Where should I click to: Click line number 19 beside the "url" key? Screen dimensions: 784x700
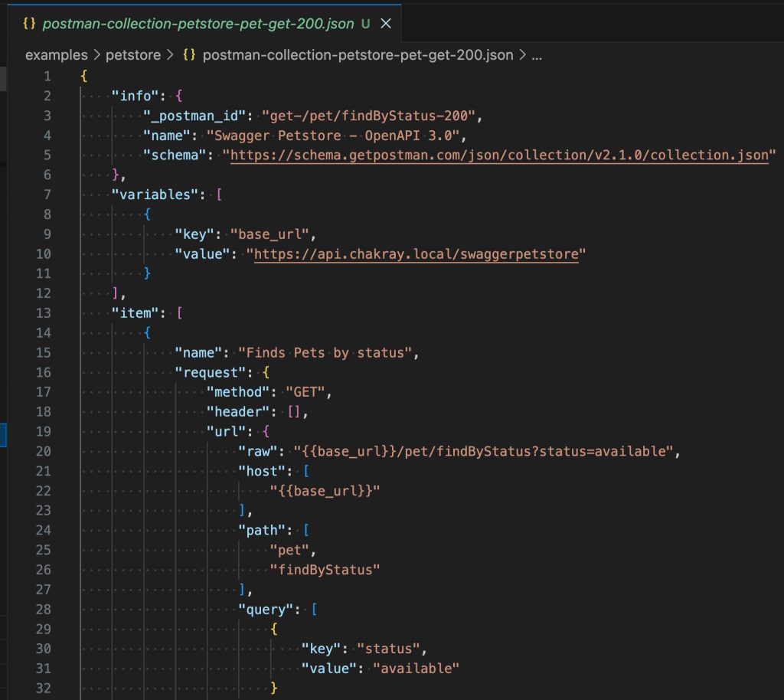coord(44,431)
